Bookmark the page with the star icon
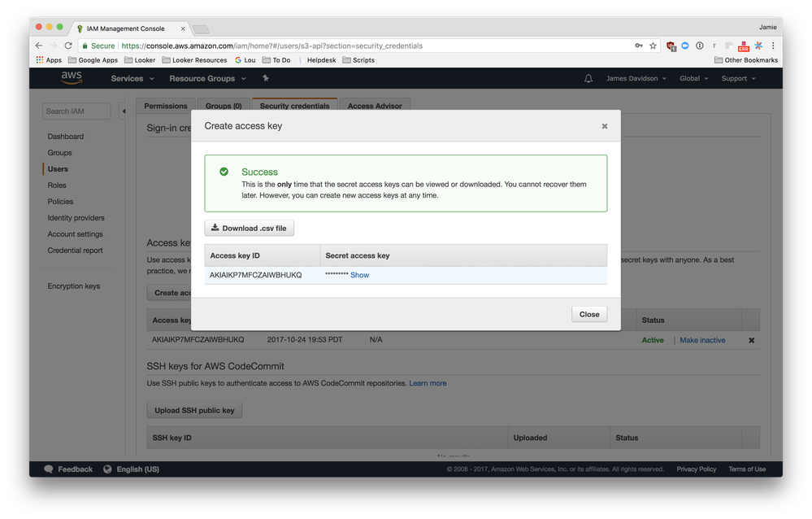 [653, 46]
